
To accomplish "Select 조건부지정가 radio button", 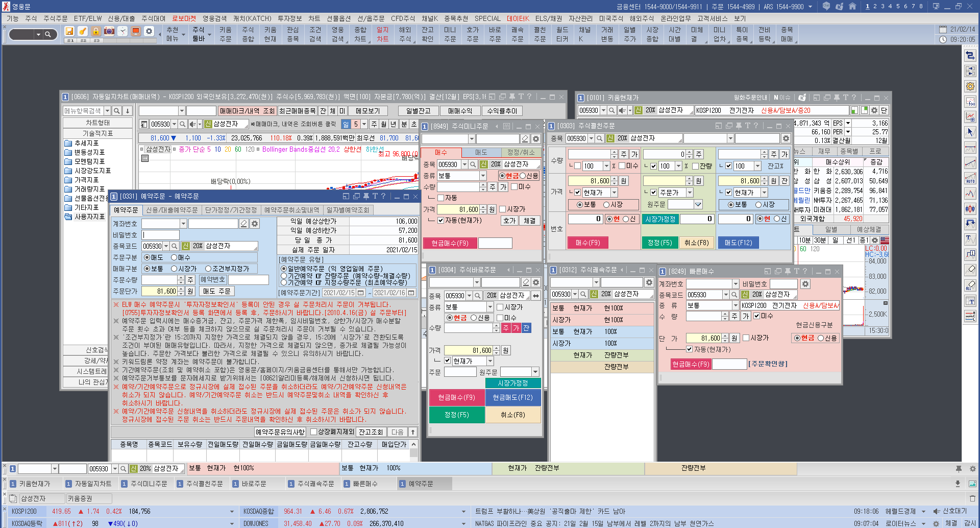I will 208,269.
